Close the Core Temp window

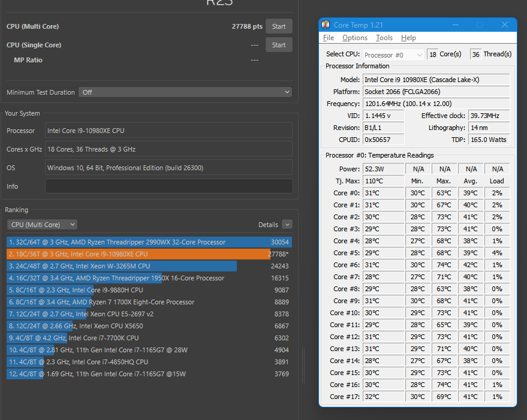(504, 25)
